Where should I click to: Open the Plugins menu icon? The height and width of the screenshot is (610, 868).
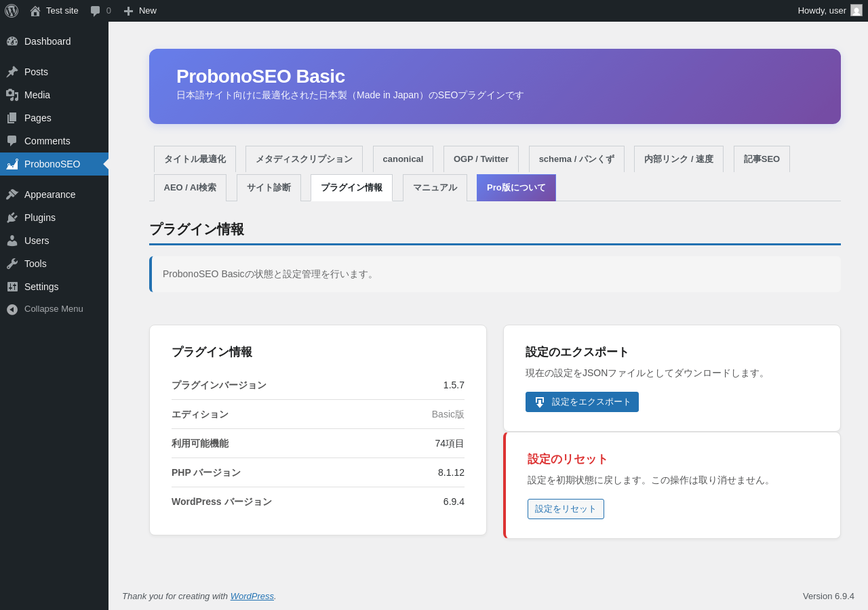[12, 218]
